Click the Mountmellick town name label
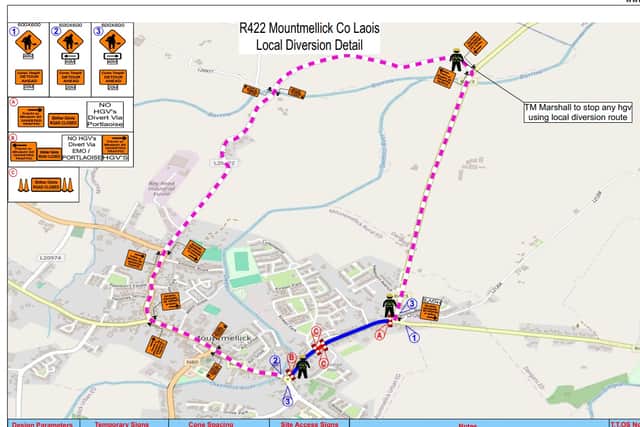The height and width of the screenshot is (427, 640). pos(224,338)
